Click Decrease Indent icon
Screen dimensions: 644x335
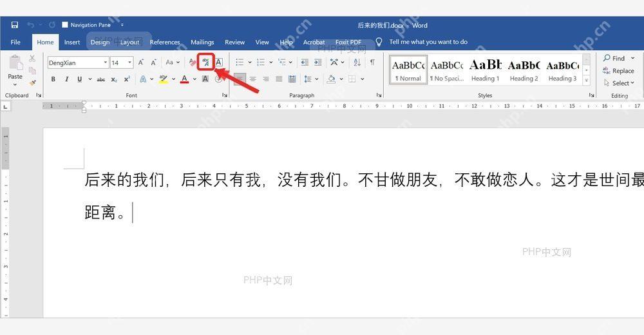[x=305, y=62]
